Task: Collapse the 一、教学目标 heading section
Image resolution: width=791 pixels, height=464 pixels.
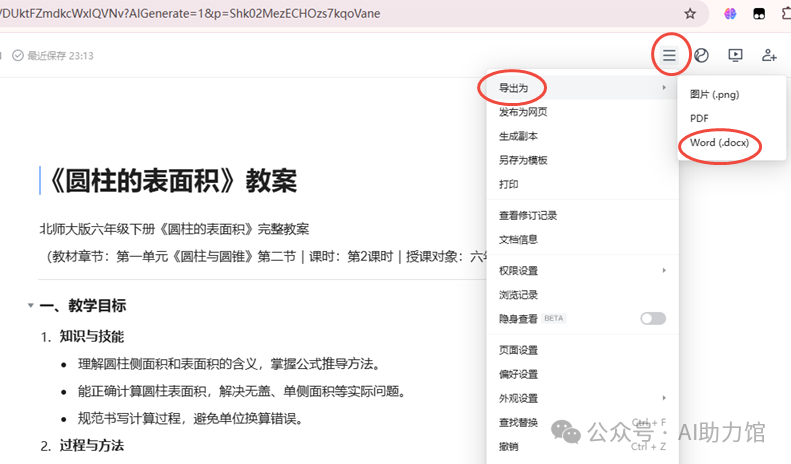Action: [x=30, y=306]
